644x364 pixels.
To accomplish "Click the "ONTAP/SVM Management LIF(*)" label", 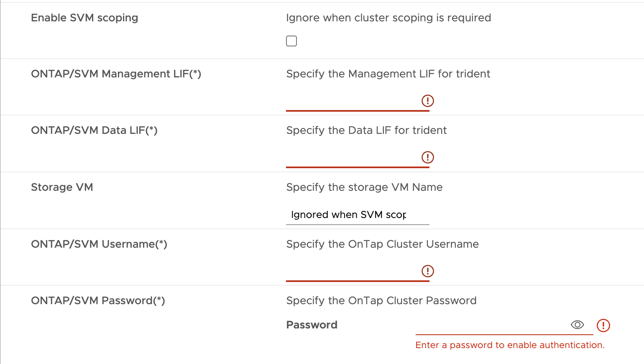I will click(116, 74).
